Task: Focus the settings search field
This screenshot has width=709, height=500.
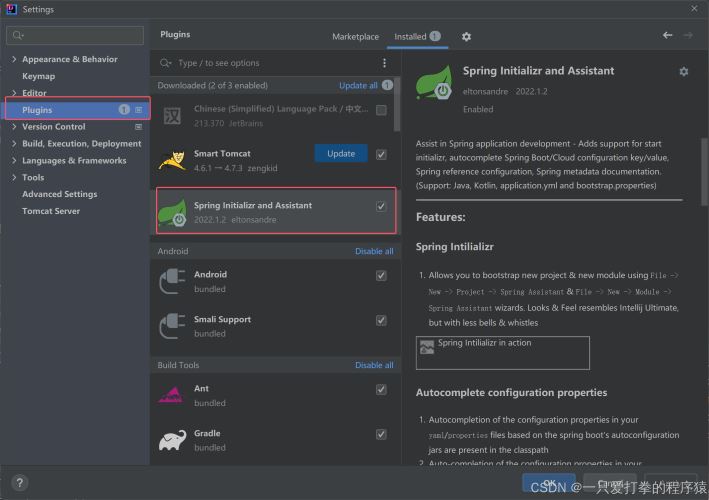Action: point(75,35)
